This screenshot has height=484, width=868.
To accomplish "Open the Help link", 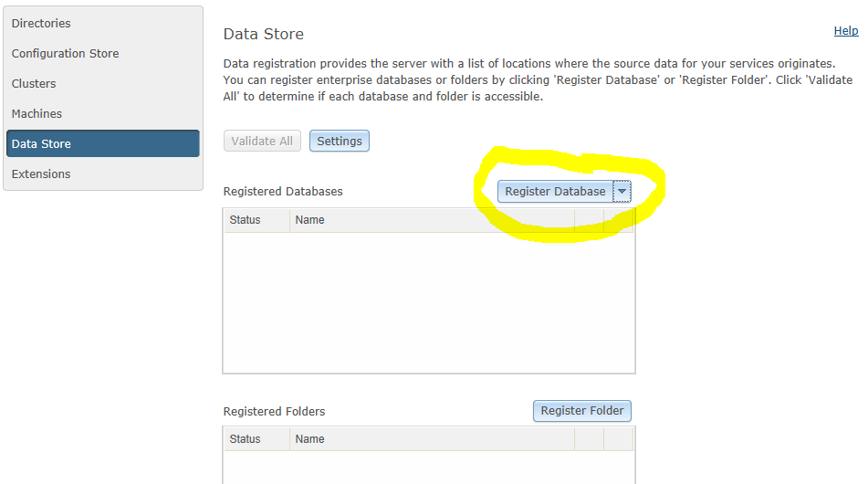I will click(846, 31).
